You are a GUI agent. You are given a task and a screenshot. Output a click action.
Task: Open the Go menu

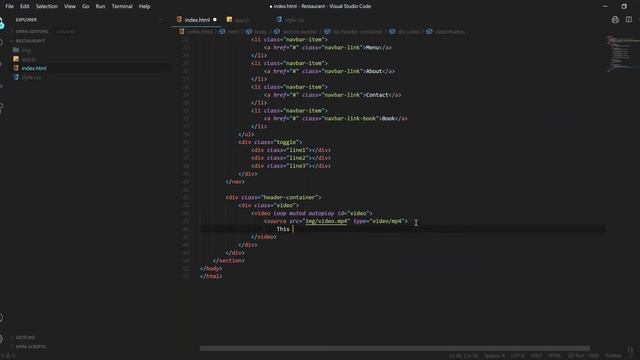85,6
